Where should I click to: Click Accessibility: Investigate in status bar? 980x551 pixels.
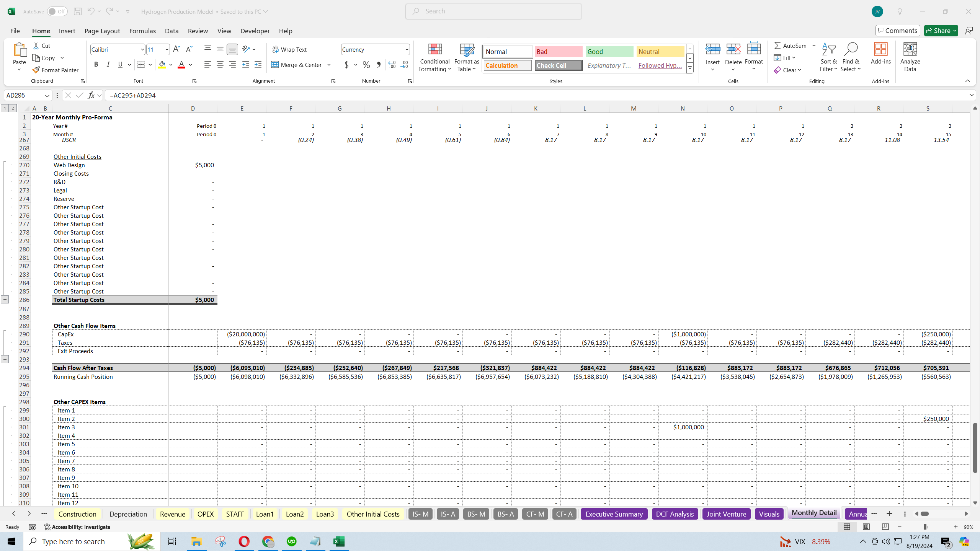[77, 527]
